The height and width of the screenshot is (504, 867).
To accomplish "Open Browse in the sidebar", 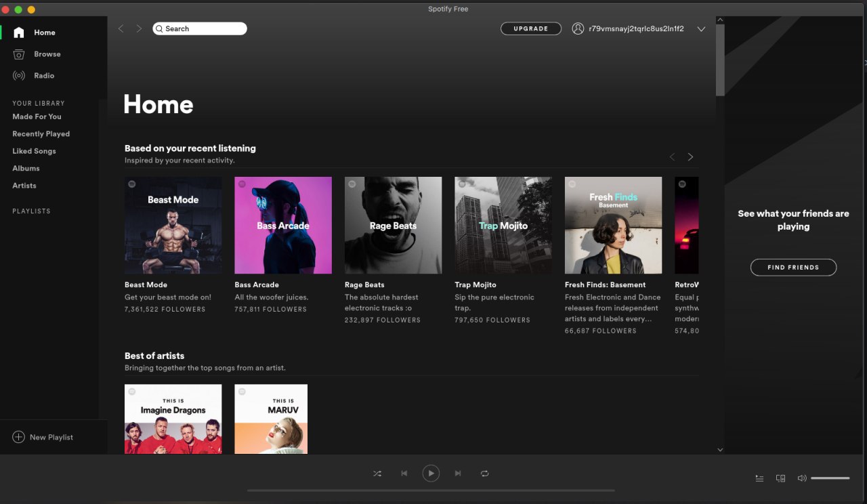I will (47, 54).
